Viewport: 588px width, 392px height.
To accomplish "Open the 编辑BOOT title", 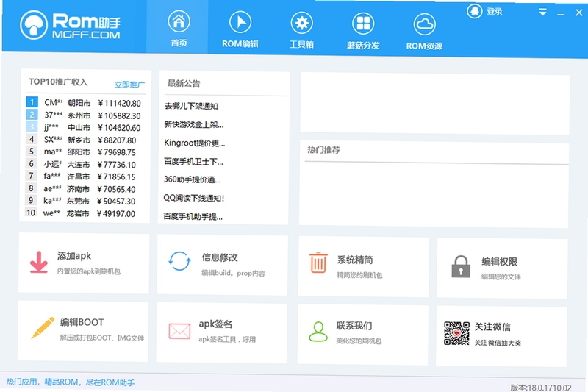I will coord(82,322).
